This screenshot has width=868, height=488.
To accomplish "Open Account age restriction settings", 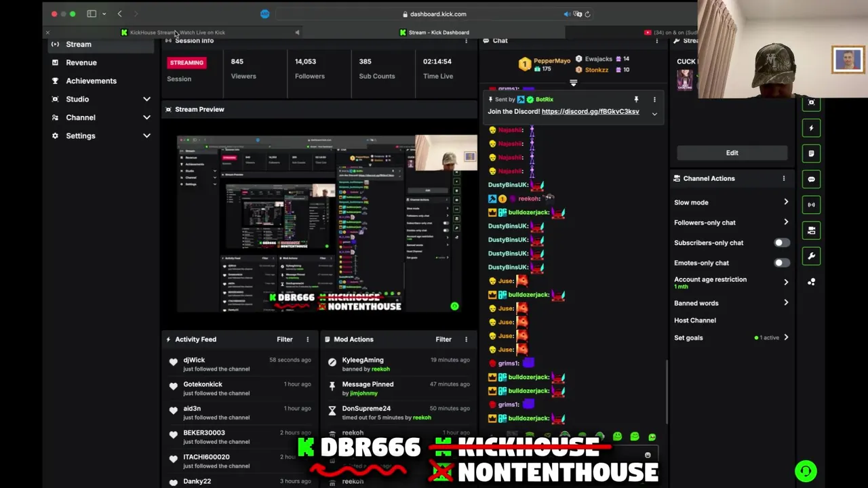I will [x=731, y=282].
